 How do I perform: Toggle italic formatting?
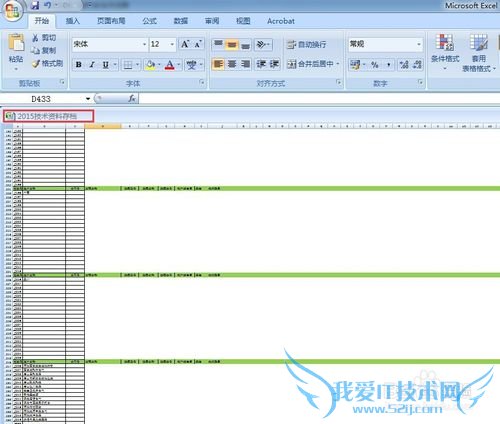[92, 65]
